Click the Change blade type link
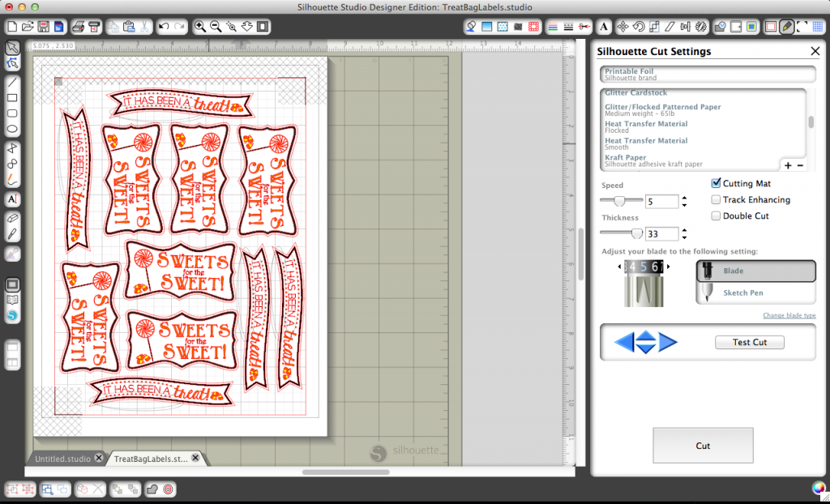Viewport: 830px width, 504px height. (x=789, y=315)
